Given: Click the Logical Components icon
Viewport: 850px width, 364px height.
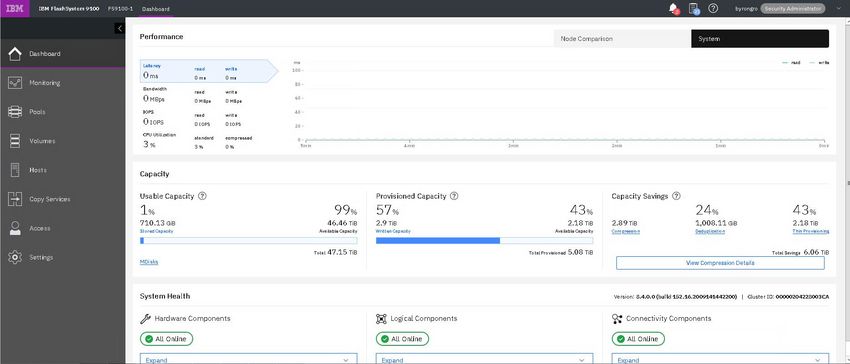Looking at the screenshot, I should coord(381,318).
